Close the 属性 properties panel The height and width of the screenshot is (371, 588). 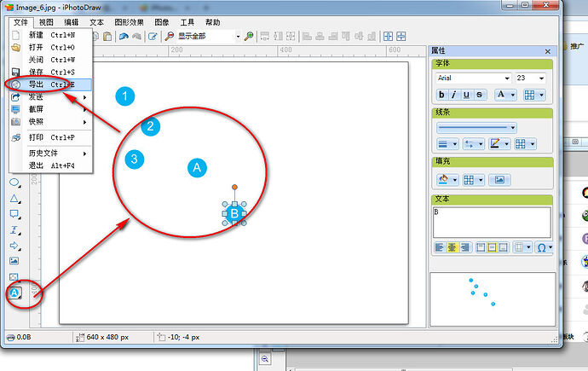click(547, 51)
